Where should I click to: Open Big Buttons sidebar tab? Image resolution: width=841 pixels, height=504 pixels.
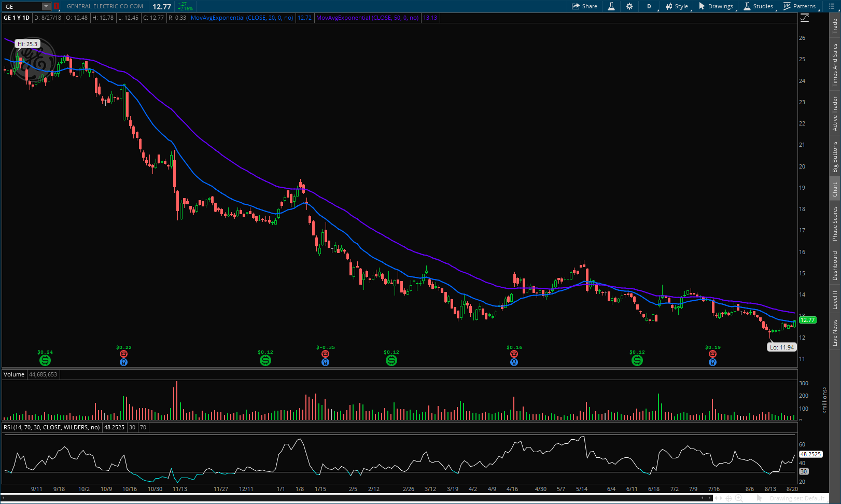835,157
